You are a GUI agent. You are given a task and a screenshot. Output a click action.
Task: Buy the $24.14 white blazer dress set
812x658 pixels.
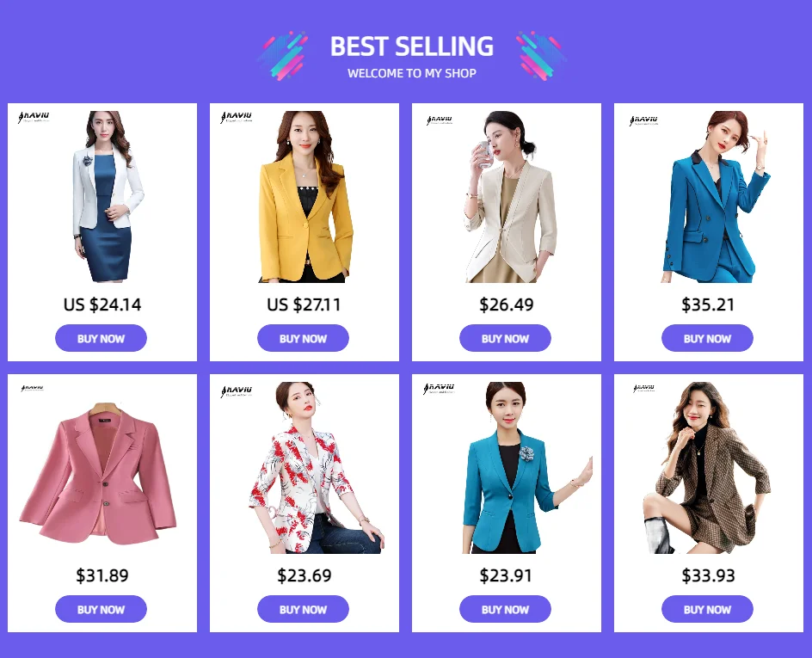(101, 338)
